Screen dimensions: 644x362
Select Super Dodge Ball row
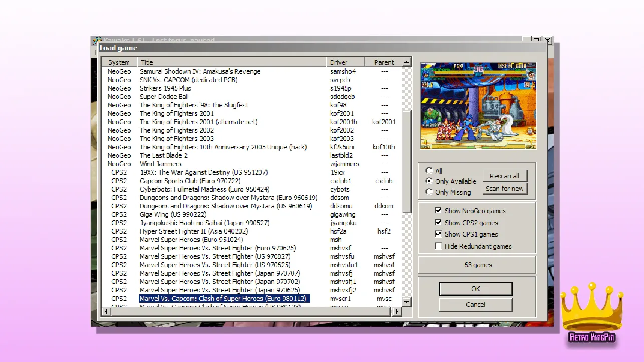point(252,97)
